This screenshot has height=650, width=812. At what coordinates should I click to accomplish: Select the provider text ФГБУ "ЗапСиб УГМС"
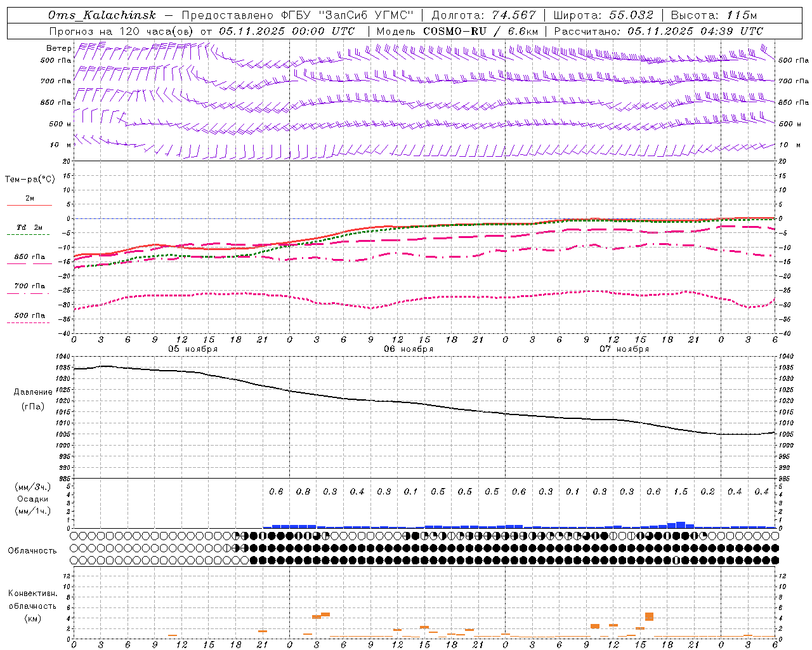(347, 15)
